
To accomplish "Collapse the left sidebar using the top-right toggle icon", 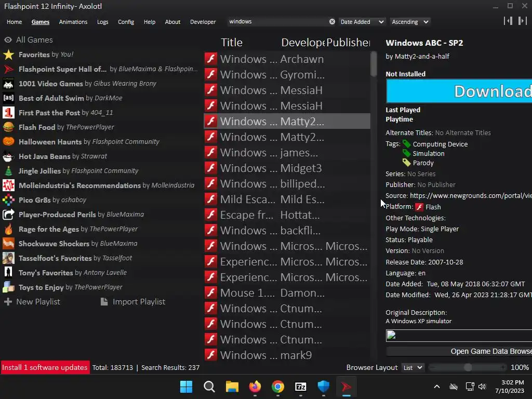I will [508, 21].
